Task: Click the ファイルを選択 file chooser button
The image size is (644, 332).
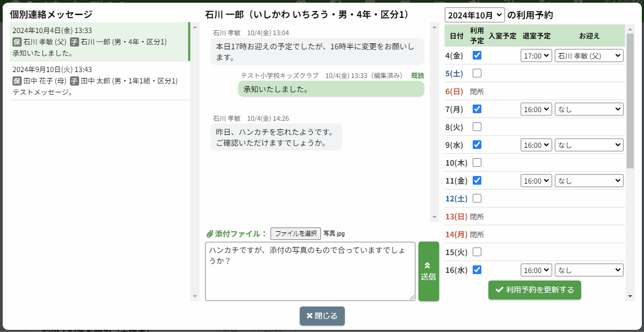Action: [295, 233]
